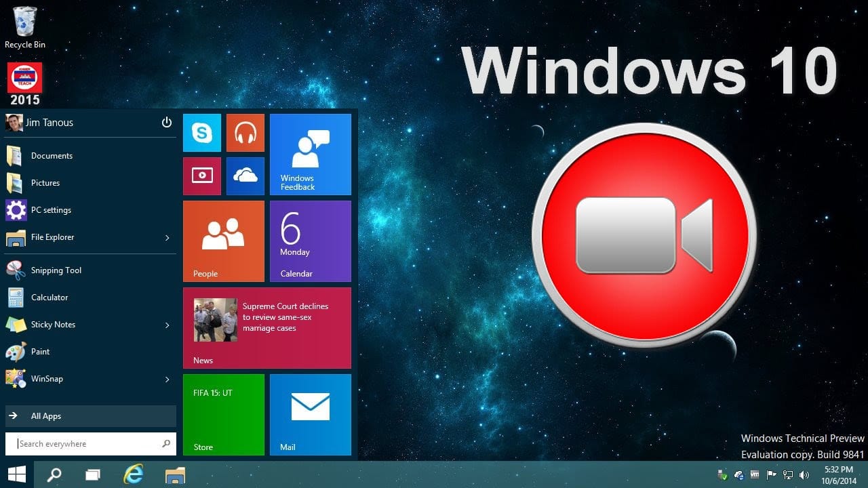
Task: Click the VMware tray icon
Action: pyautogui.click(x=755, y=475)
